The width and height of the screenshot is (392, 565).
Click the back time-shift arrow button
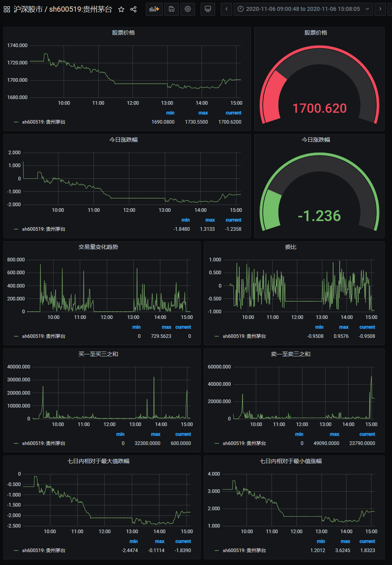(x=226, y=9)
